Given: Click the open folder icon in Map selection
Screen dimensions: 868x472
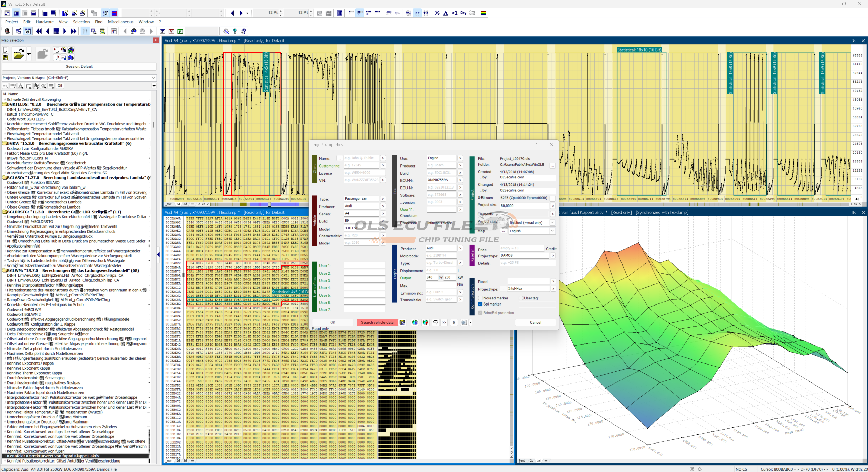Looking at the screenshot, I should point(18,54).
